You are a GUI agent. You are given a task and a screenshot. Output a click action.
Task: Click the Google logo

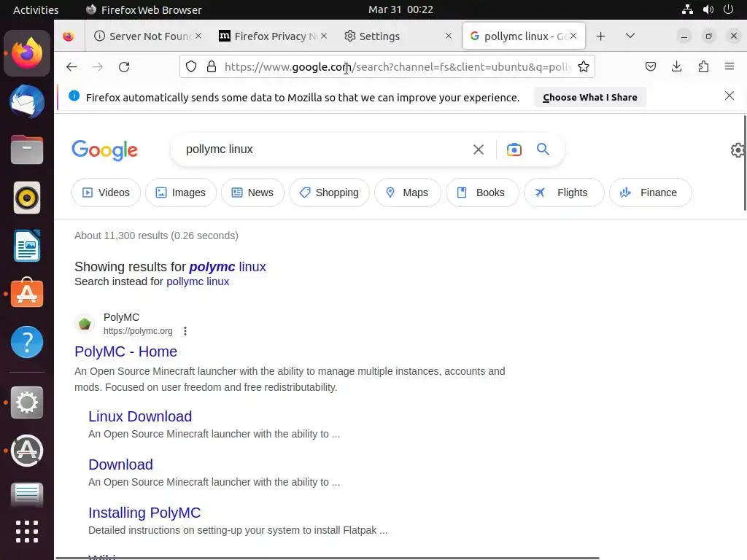coord(105,150)
